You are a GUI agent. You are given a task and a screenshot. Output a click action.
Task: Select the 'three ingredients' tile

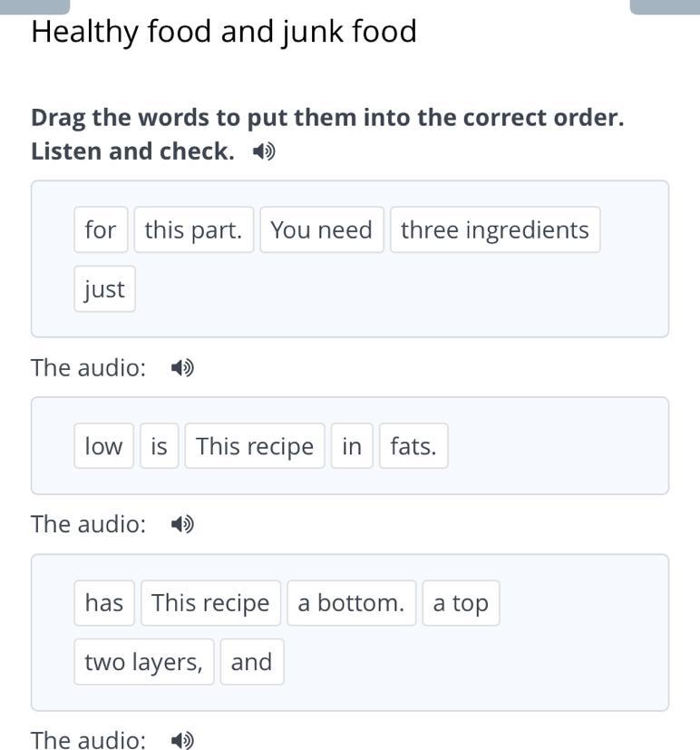coord(495,230)
